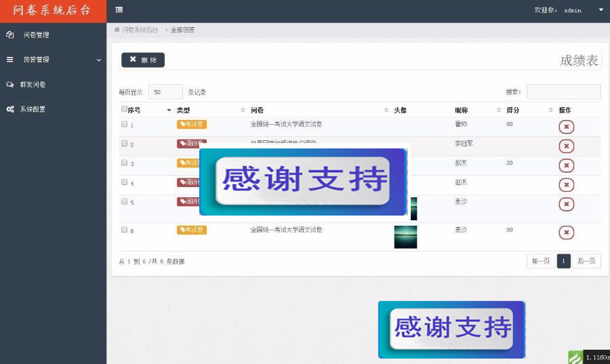Click the hamburger menu icon in top bar
Screen dimensions: 610x364
[119, 9]
